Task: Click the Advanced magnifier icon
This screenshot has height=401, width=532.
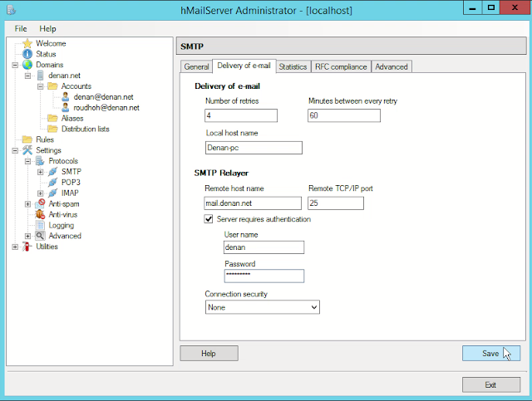Action: coord(40,236)
